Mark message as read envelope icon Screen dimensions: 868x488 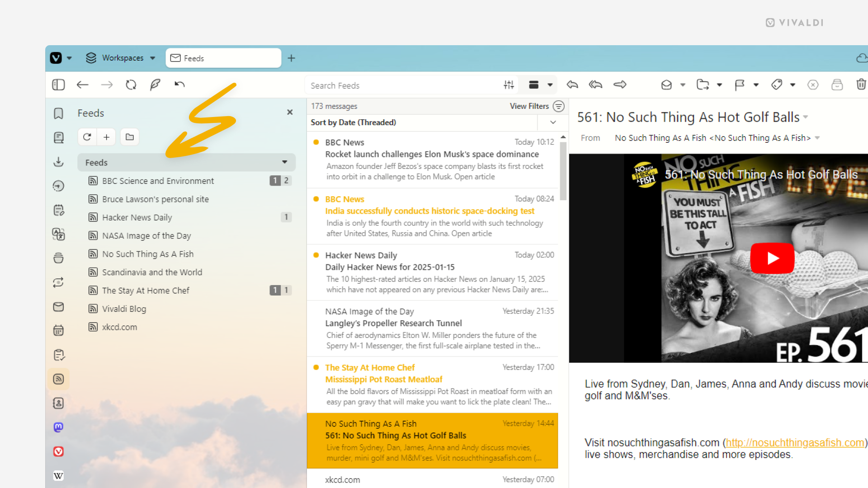[666, 85]
